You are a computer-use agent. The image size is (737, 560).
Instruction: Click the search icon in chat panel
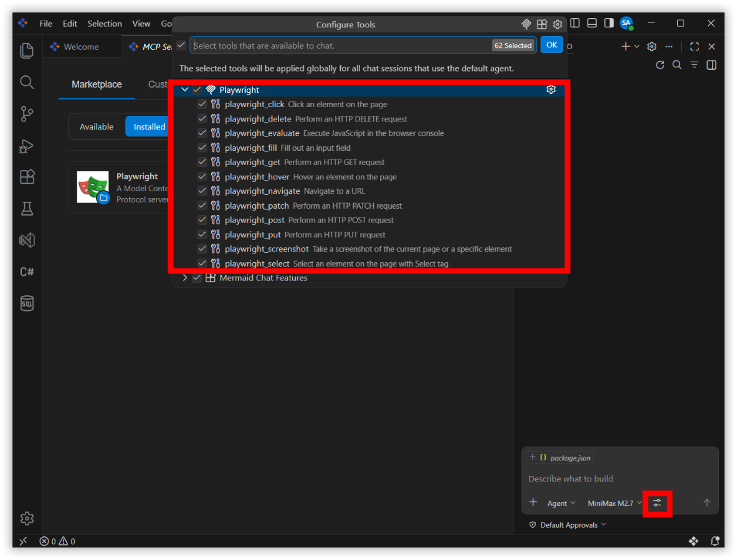(677, 65)
